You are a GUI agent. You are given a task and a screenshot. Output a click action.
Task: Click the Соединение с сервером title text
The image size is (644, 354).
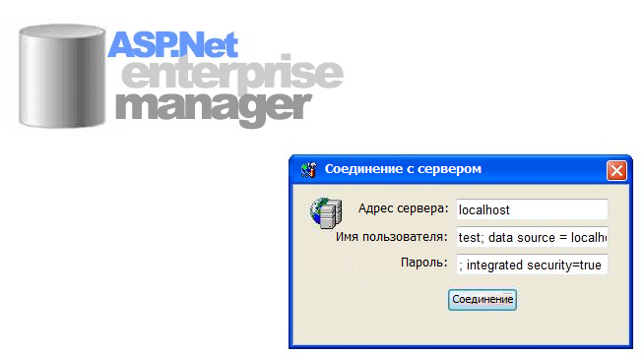(x=403, y=169)
